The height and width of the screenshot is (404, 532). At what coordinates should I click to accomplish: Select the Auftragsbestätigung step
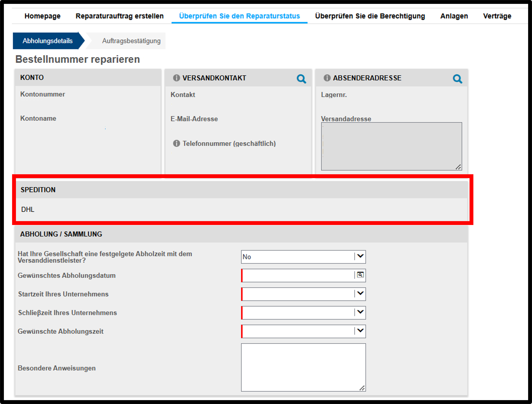pos(131,41)
